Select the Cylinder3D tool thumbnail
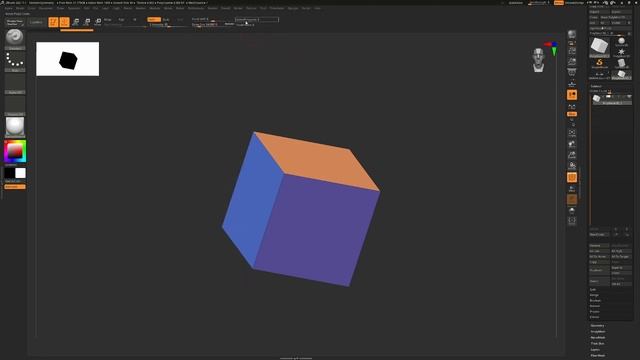Screen dimensions: 640x360 621,63
